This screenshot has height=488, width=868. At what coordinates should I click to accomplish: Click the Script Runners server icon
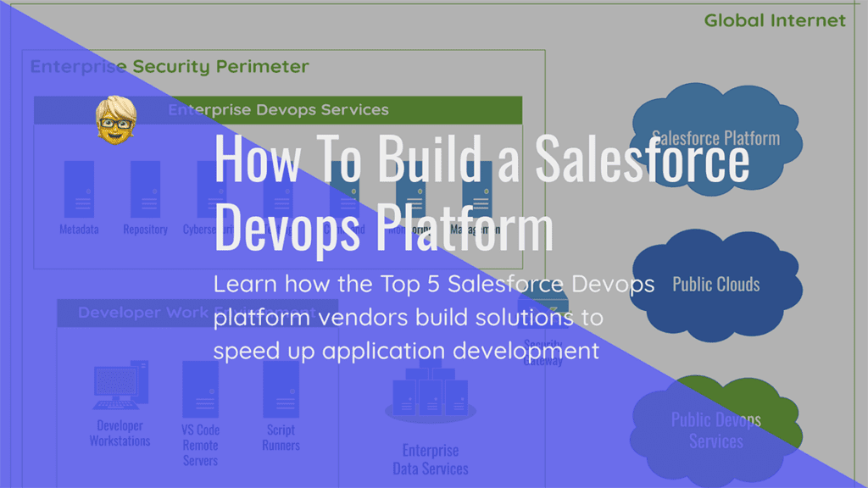coord(281,390)
